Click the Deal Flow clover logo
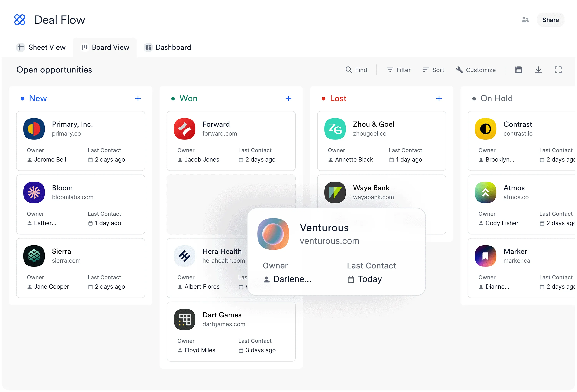 click(20, 20)
